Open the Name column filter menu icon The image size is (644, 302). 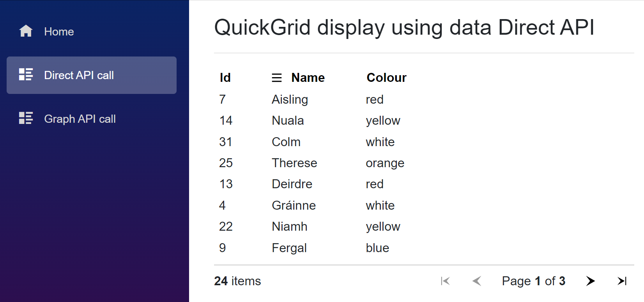(x=277, y=78)
